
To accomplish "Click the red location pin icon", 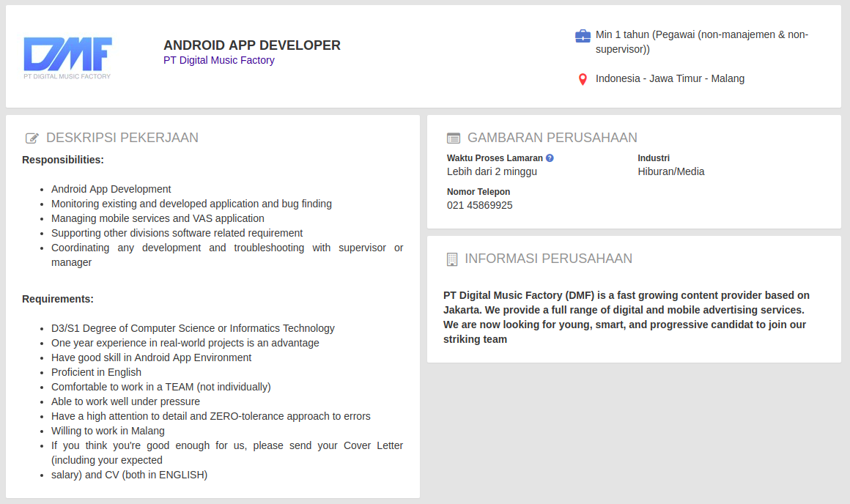I will coord(583,79).
